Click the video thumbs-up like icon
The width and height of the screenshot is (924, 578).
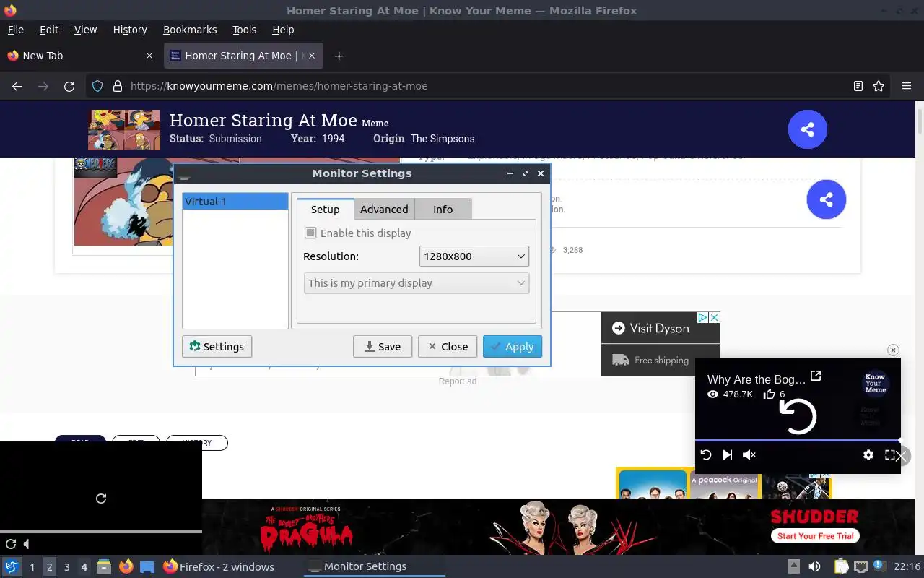770,394
